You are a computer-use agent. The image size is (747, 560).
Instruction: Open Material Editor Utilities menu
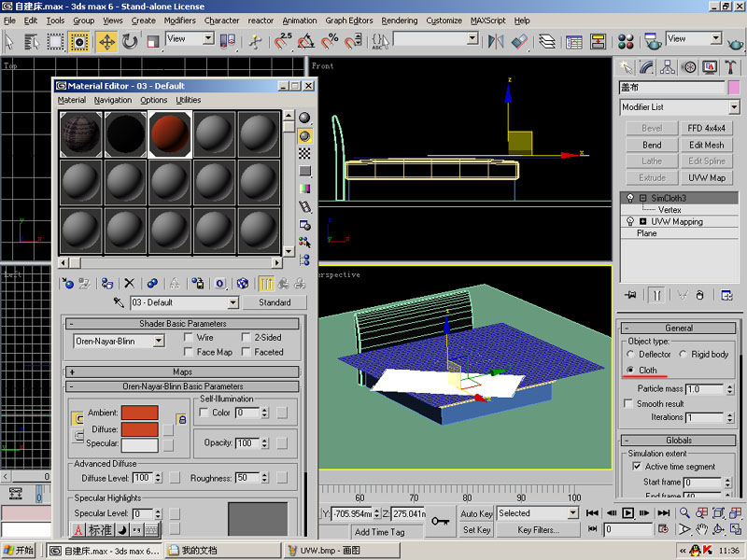pyautogui.click(x=189, y=100)
